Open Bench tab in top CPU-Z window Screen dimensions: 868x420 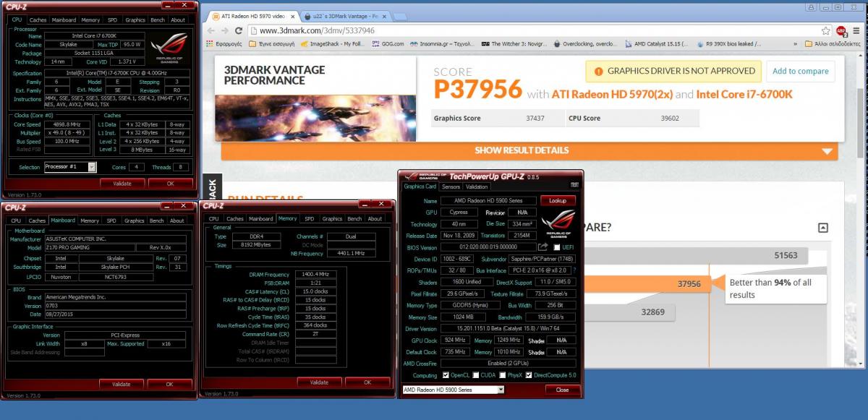pyautogui.click(x=156, y=20)
